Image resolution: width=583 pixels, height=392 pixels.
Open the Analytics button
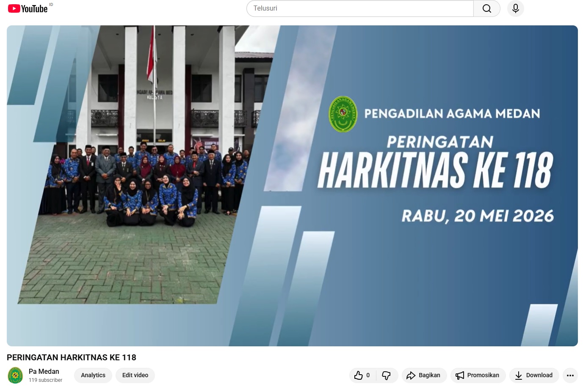coord(93,375)
